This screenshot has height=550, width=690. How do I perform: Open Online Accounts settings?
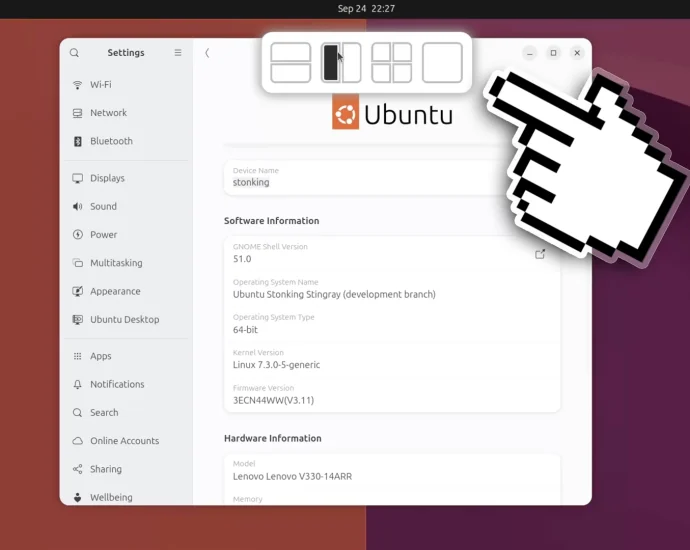(126, 441)
